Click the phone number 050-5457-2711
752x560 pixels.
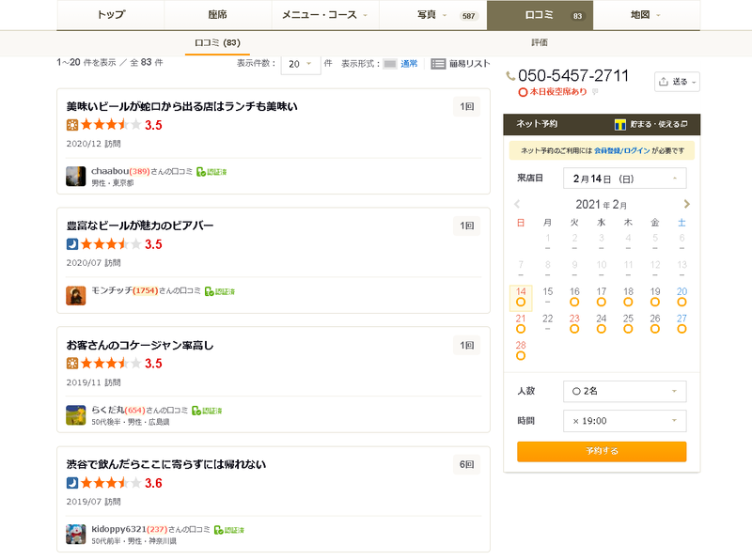click(573, 76)
